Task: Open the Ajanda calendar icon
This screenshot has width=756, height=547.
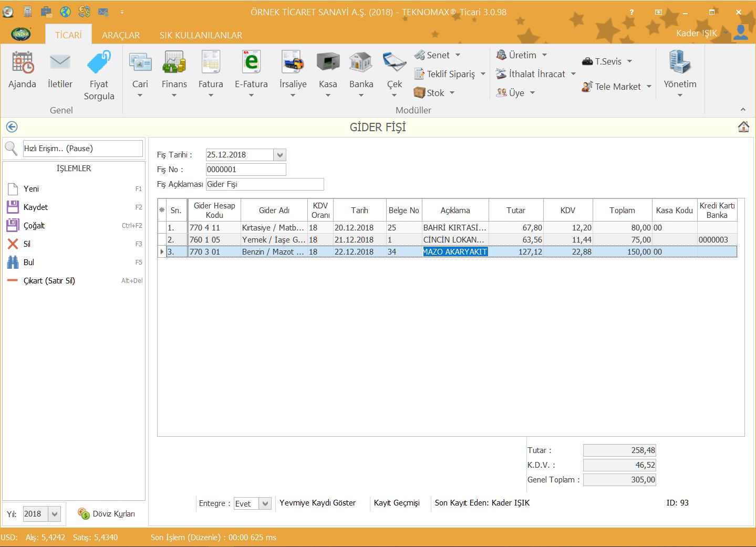Action: pyautogui.click(x=22, y=63)
